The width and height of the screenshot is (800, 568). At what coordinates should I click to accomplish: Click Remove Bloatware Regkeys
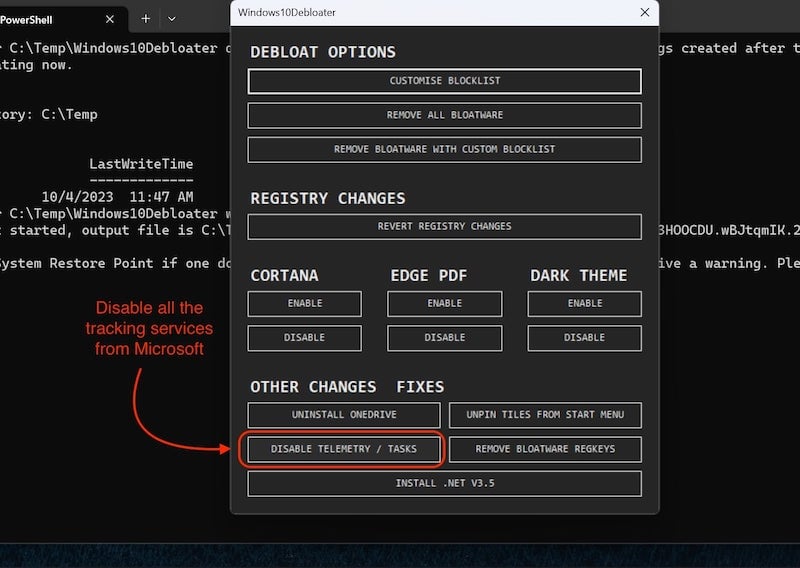[545, 449]
